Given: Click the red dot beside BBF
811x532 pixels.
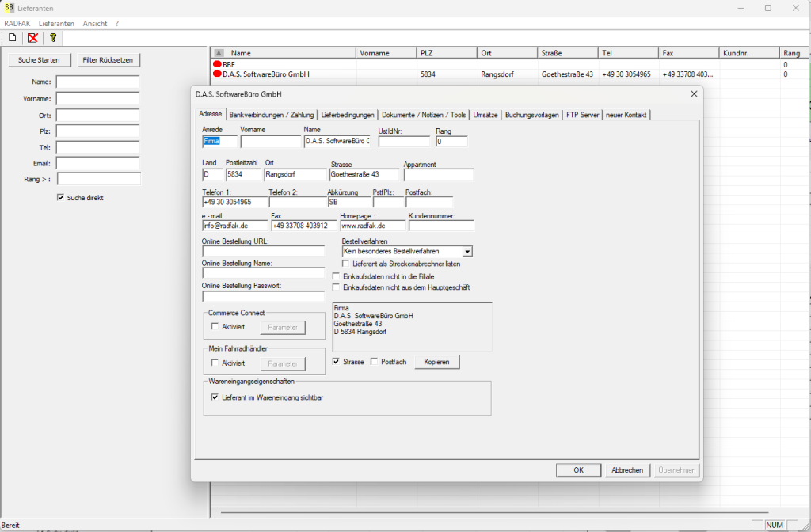Looking at the screenshot, I should click(217, 64).
